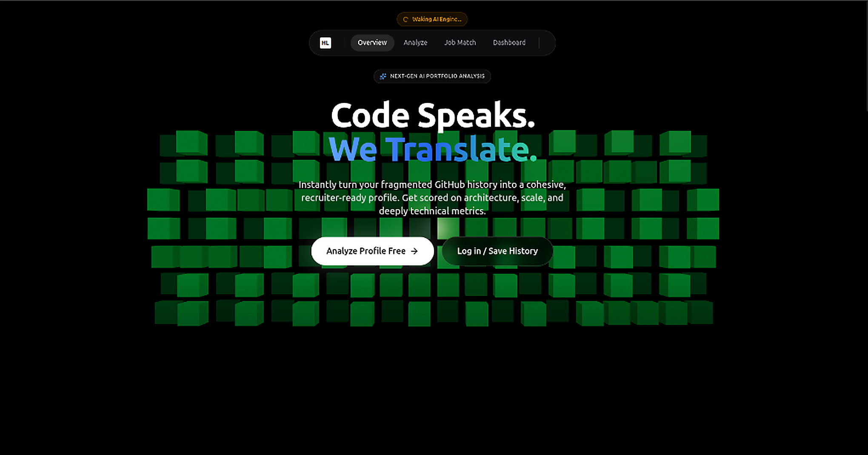Switch to the Analyze tab

[415, 43]
